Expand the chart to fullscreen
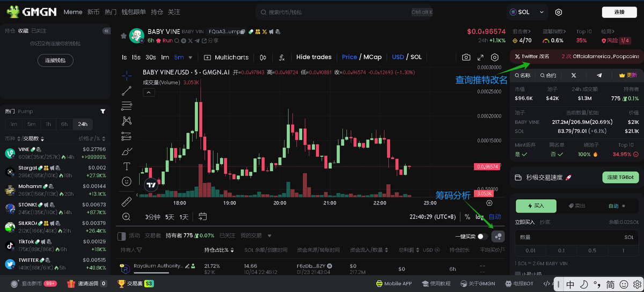This screenshot has width=644, height=292. 480,57
